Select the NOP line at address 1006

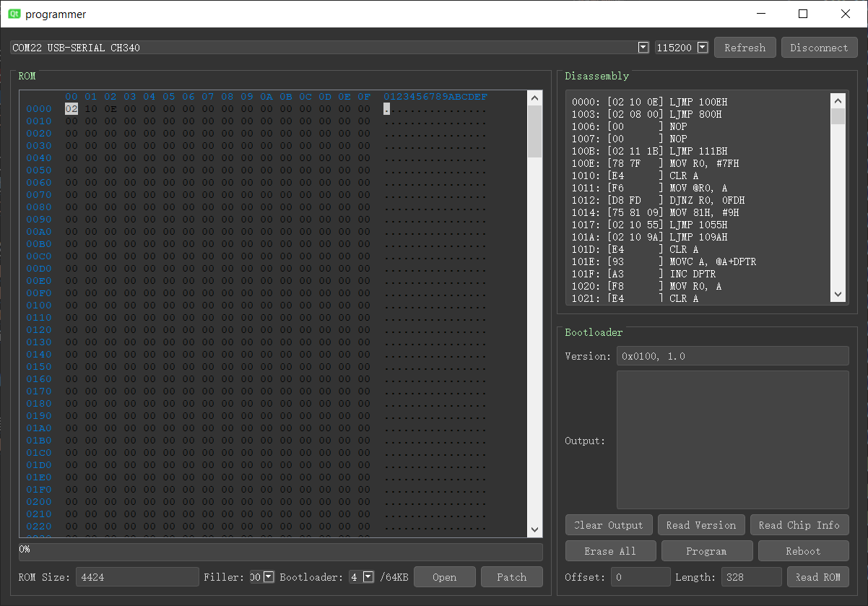(629, 126)
